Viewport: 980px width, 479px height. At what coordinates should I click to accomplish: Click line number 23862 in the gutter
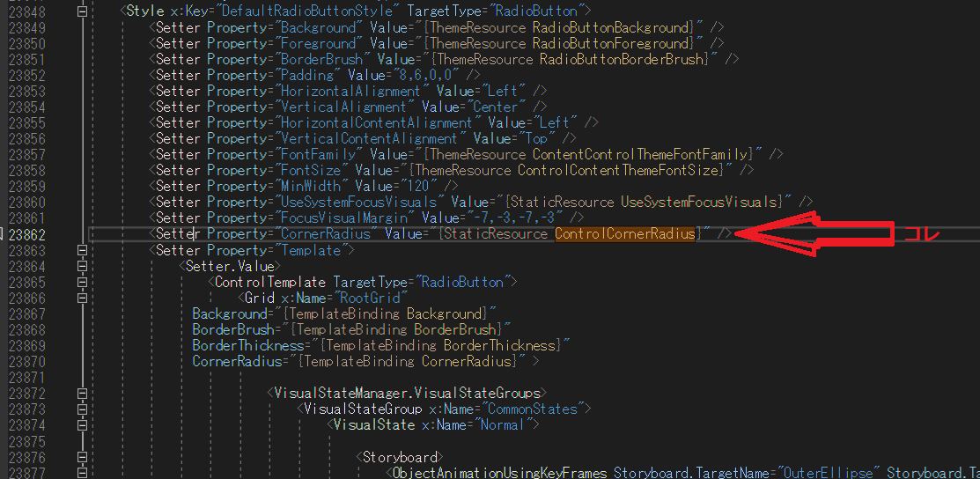pos(27,234)
